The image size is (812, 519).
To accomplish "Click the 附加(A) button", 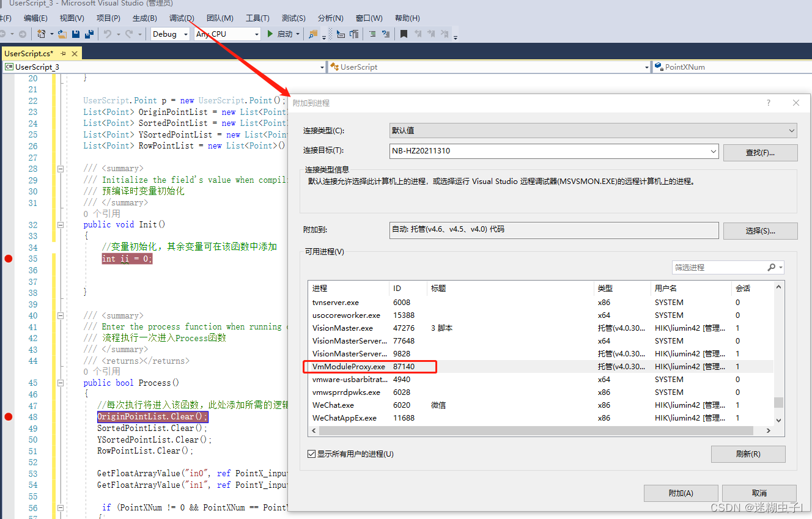I will tap(681, 493).
